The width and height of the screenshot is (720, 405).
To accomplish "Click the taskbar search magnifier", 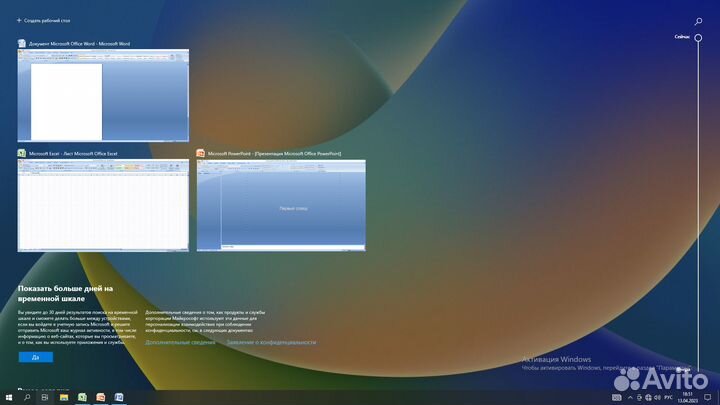I will point(27,397).
